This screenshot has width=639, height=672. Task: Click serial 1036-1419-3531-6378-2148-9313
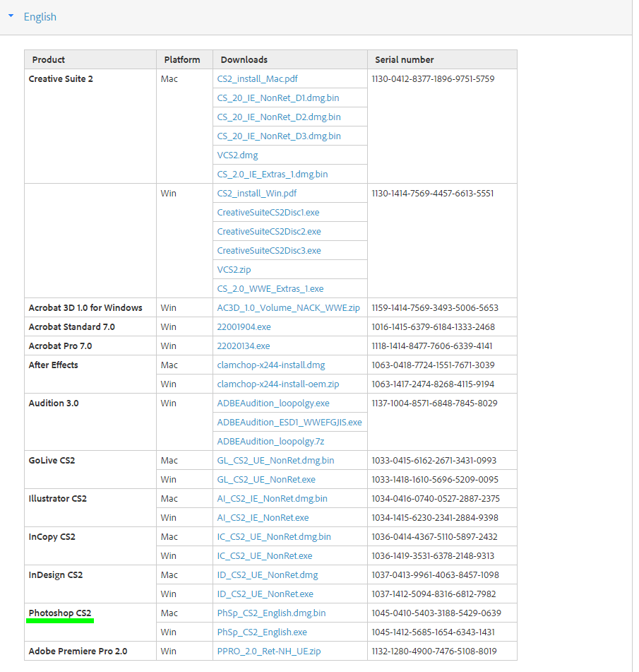[433, 556]
